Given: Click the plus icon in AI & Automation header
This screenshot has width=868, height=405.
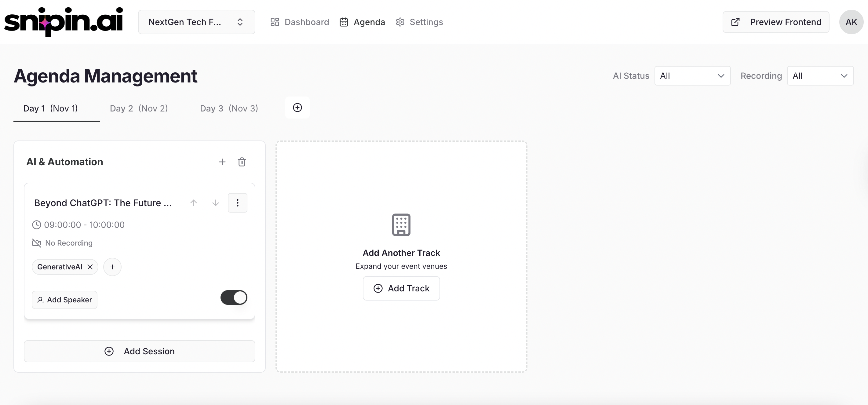Looking at the screenshot, I should pos(222,162).
